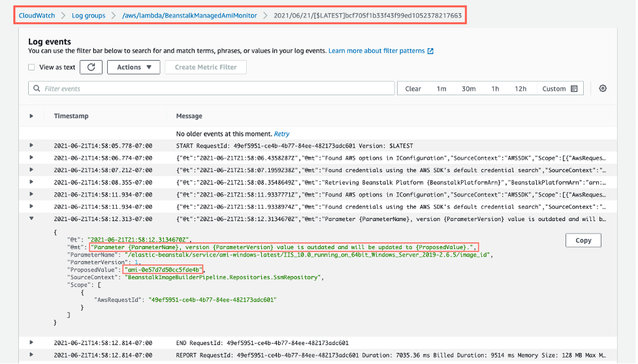Expand the 14:58:08.355 Retrieving Beanstalk Platform row
The image size is (638, 364).
[31, 181]
